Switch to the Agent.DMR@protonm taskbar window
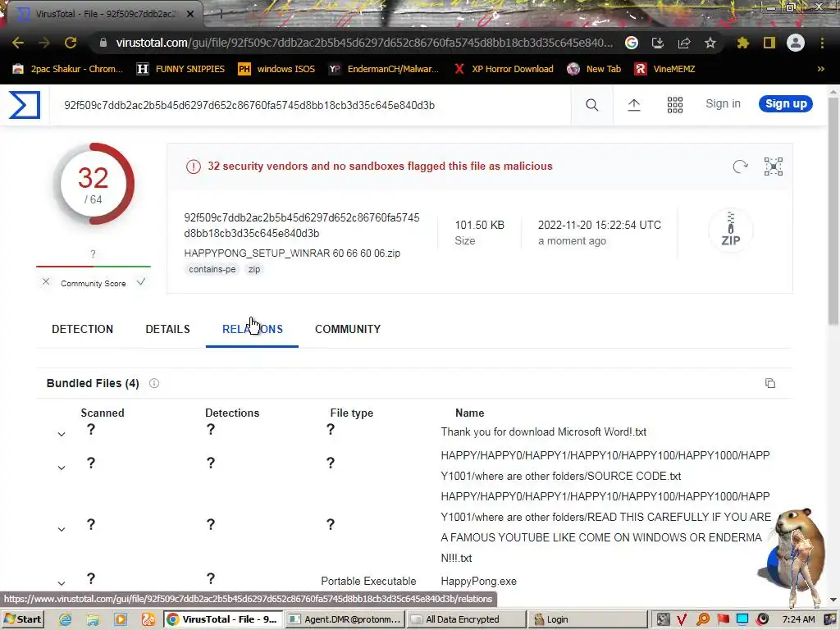Image resolution: width=840 pixels, height=630 pixels. [345, 619]
